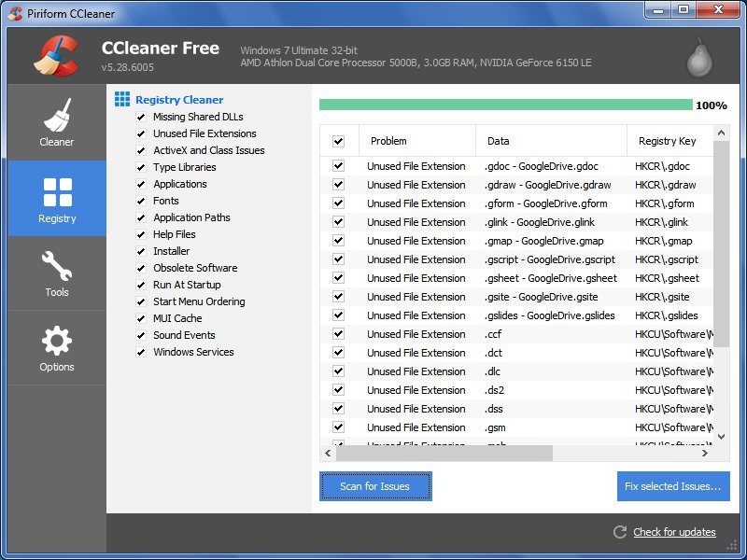
Task: Uncheck the .gdoc GoogleDrive.gdoc result row
Action: (x=338, y=166)
